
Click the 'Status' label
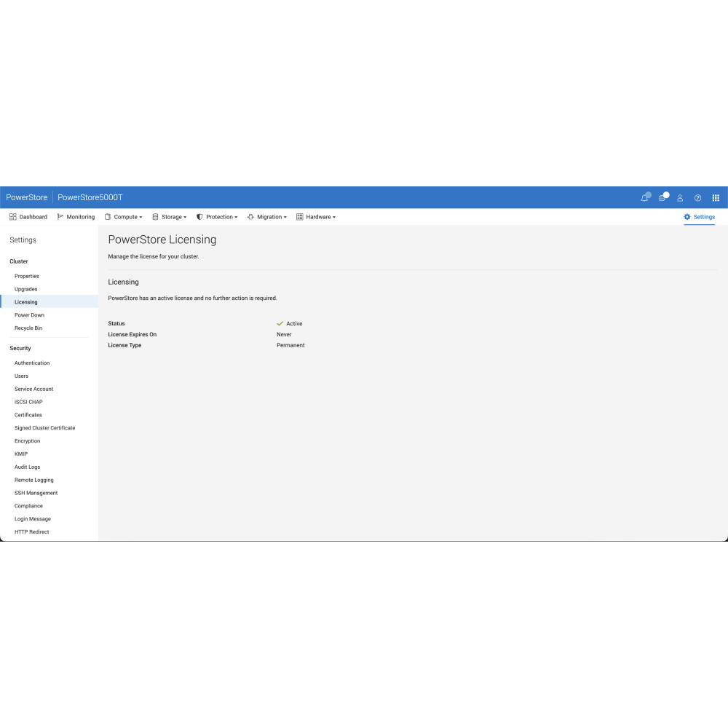coord(116,324)
